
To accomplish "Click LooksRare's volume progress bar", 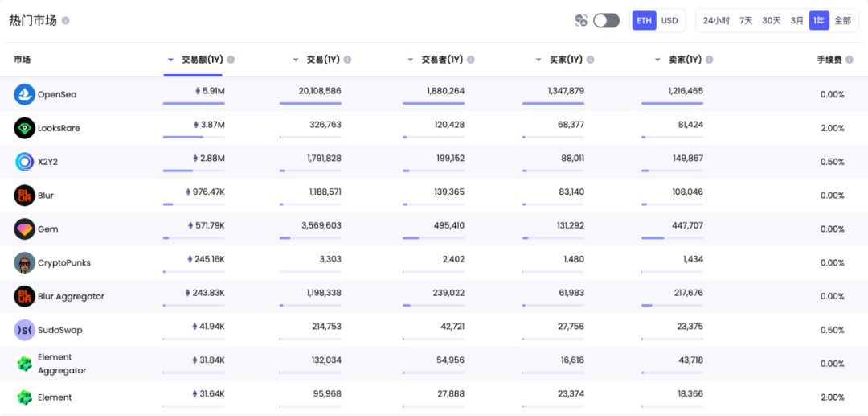I will coord(194,137).
